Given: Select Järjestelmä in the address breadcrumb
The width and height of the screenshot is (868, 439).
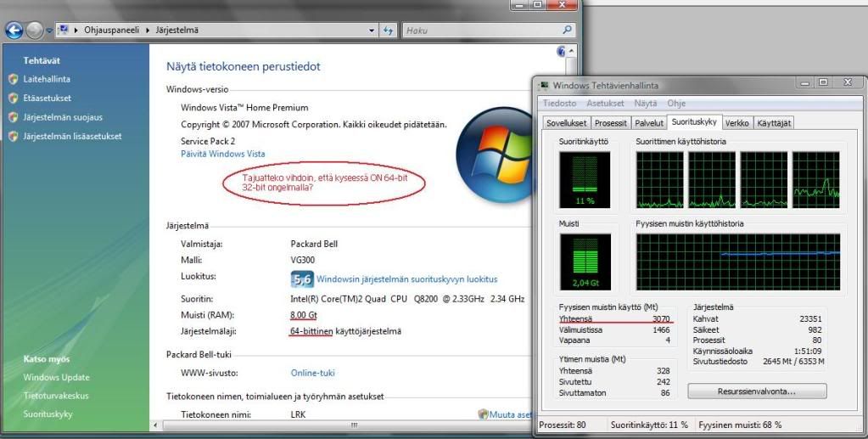Looking at the screenshot, I should coord(176,30).
